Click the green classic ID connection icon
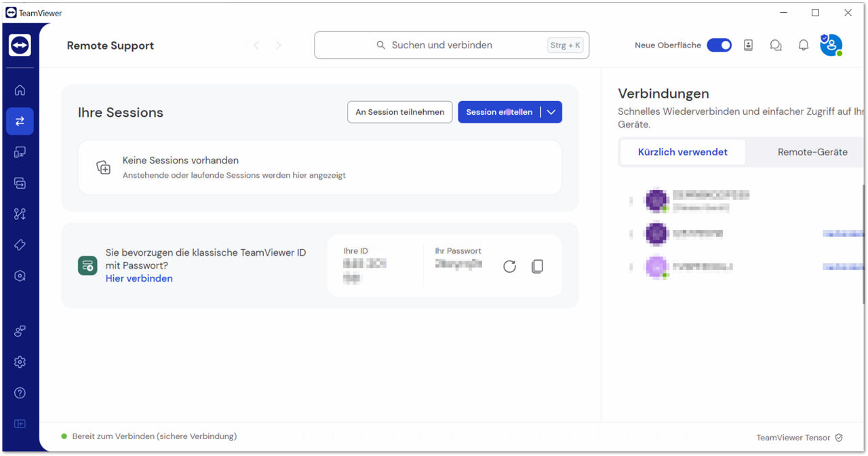 [x=87, y=265]
